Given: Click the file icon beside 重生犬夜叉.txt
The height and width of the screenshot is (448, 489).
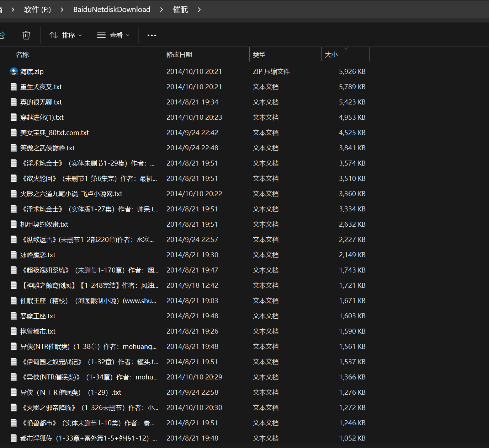Looking at the screenshot, I should (x=14, y=87).
